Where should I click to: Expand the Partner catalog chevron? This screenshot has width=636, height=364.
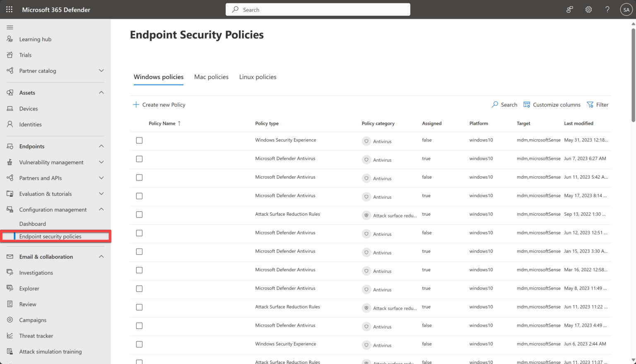click(x=101, y=71)
